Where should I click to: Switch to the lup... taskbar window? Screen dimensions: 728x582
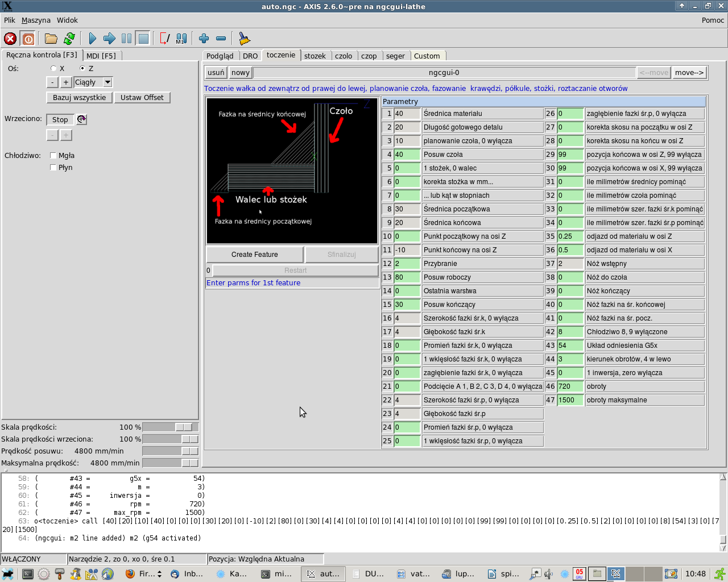click(458, 573)
